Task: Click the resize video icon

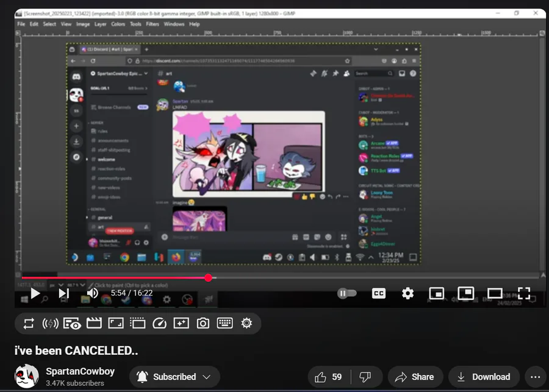Action: click(x=116, y=323)
